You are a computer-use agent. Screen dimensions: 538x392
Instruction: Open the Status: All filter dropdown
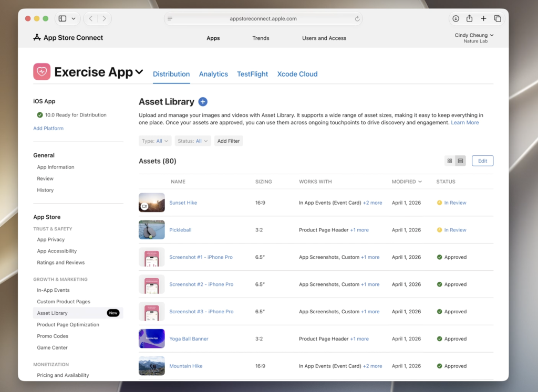tap(192, 141)
